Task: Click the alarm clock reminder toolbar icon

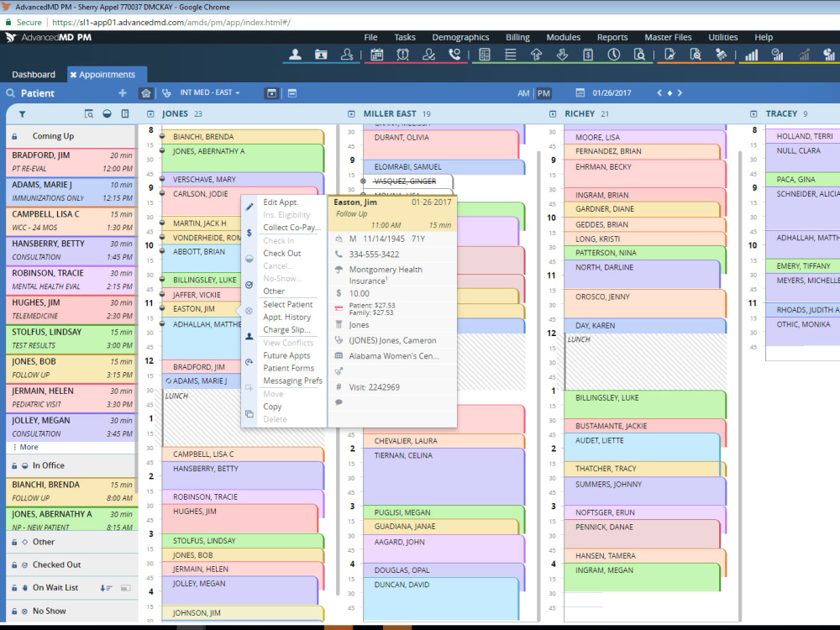Action: (x=403, y=55)
